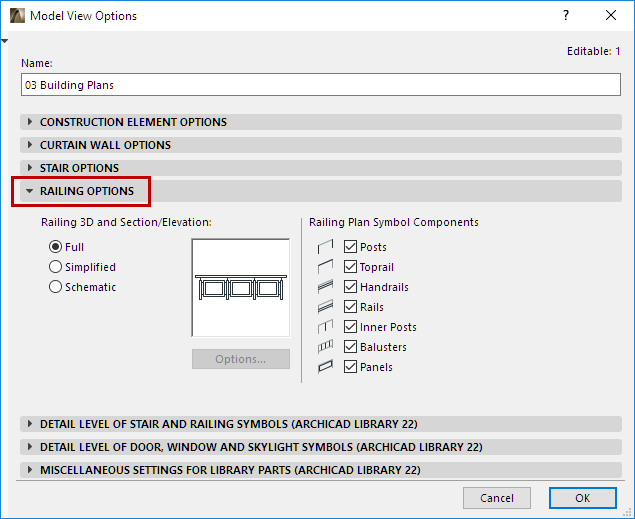Choose the Schematic railing option
The image size is (635, 519).
tap(55, 287)
